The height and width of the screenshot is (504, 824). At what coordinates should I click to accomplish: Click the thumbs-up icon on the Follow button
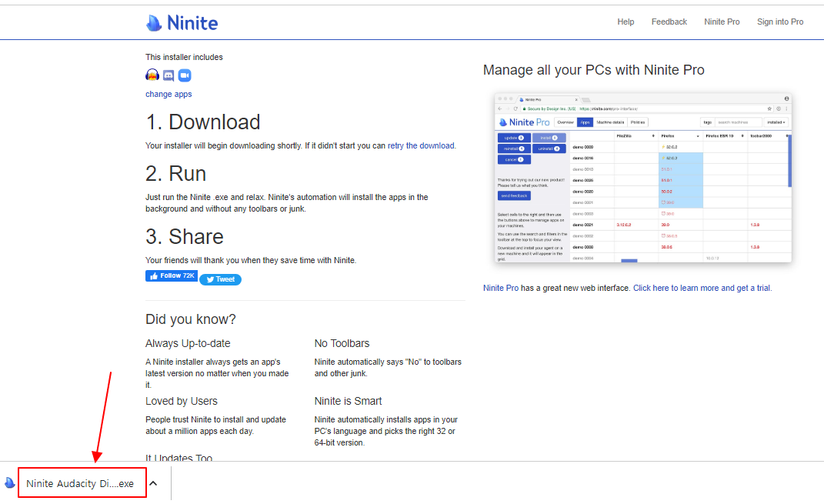[x=153, y=276]
